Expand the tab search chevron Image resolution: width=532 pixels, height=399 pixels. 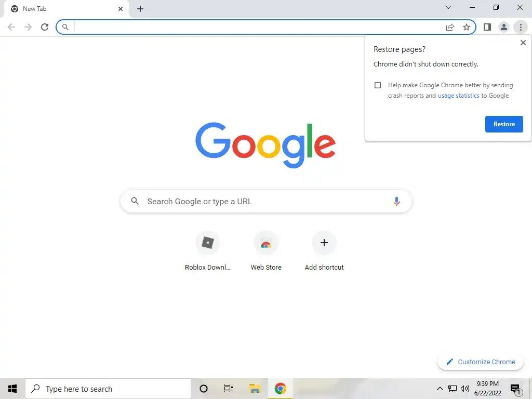pos(448,7)
